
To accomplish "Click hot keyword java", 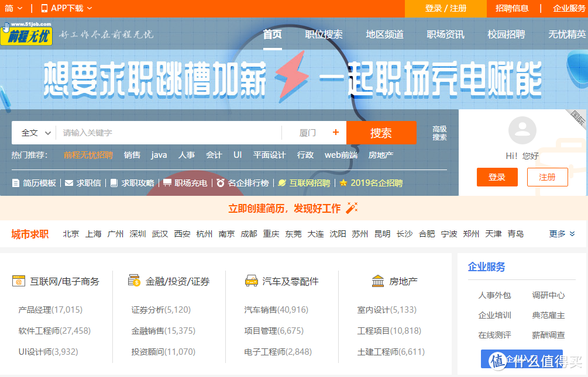I will coord(159,155).
